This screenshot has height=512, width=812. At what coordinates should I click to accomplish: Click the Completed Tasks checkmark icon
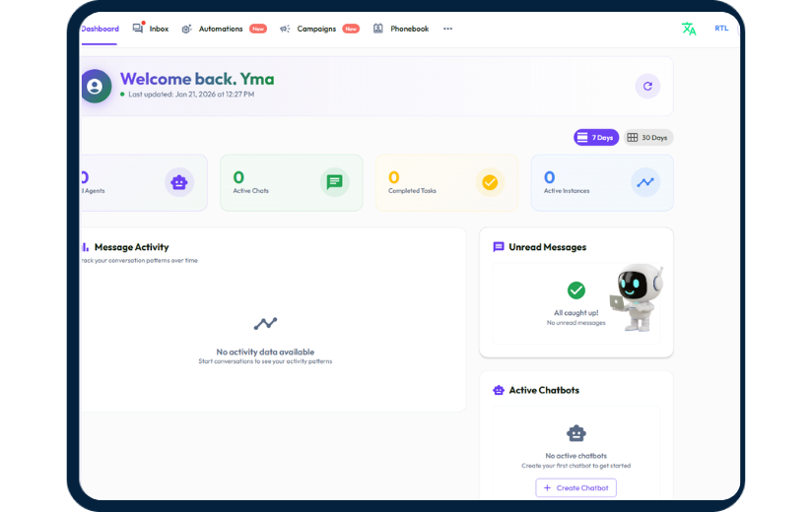coord(490,182)
